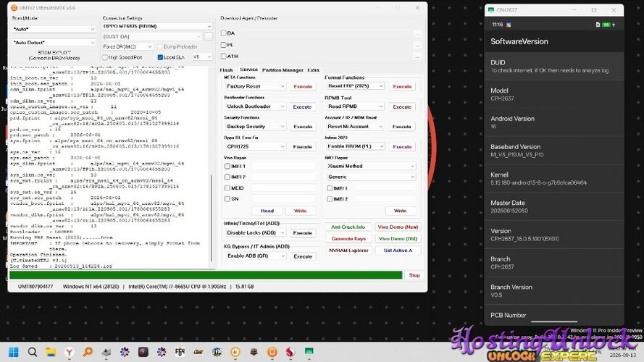Image resolution: width=644 pixels, height=362 pixels.
Task: Expand the Unlock Bootloader dropdown
Action: pos(256,106)
